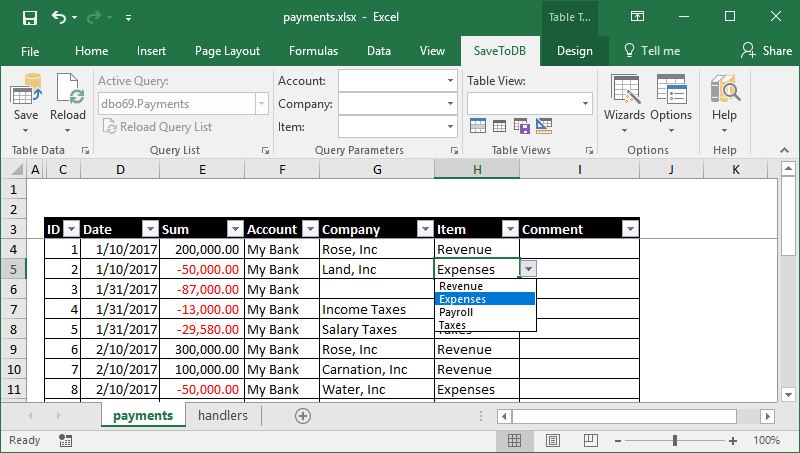
Task: Click the Share person icon
Action: click(748, 51)
